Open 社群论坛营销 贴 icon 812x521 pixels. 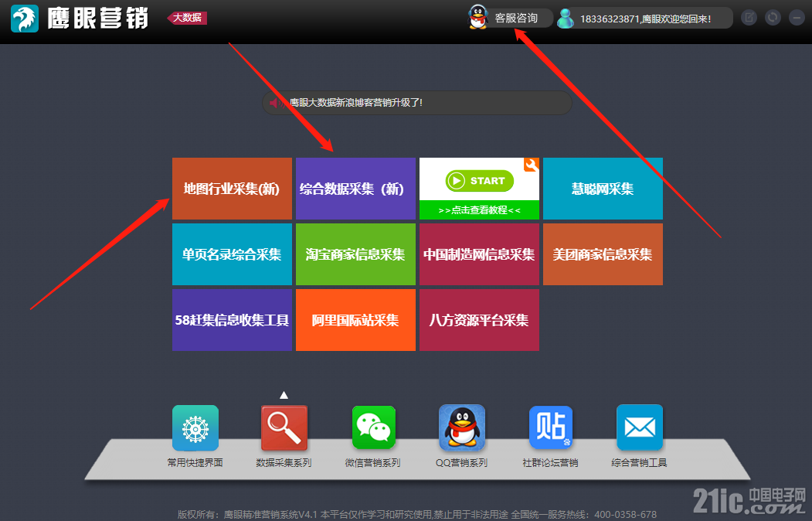click(x=551, y=427)
